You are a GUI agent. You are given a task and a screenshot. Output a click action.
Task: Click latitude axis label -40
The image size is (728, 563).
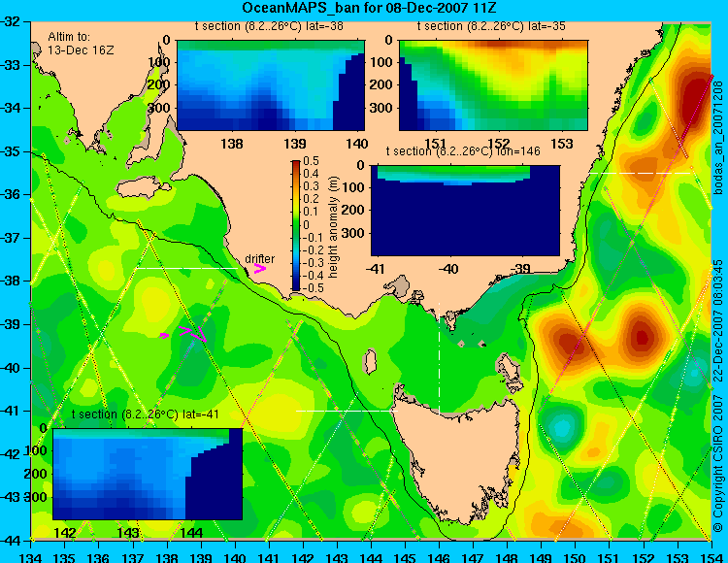pyautogui.click(x=10, y=368)
